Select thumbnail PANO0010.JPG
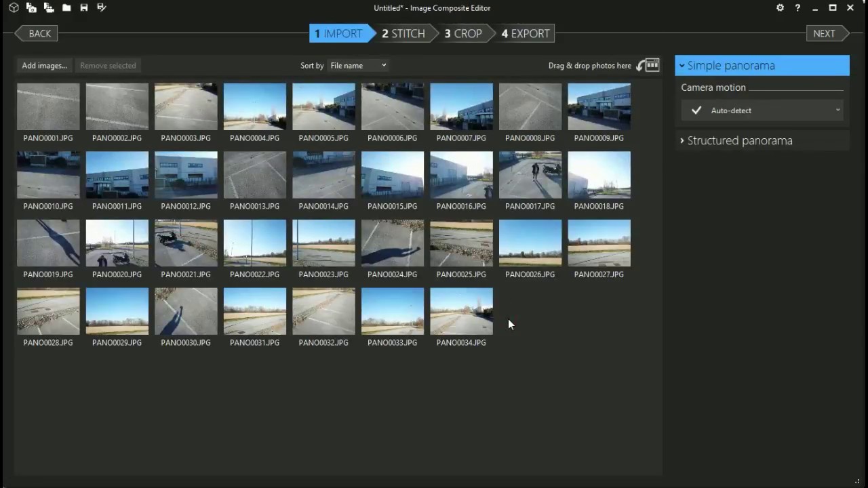 point(48,175)
